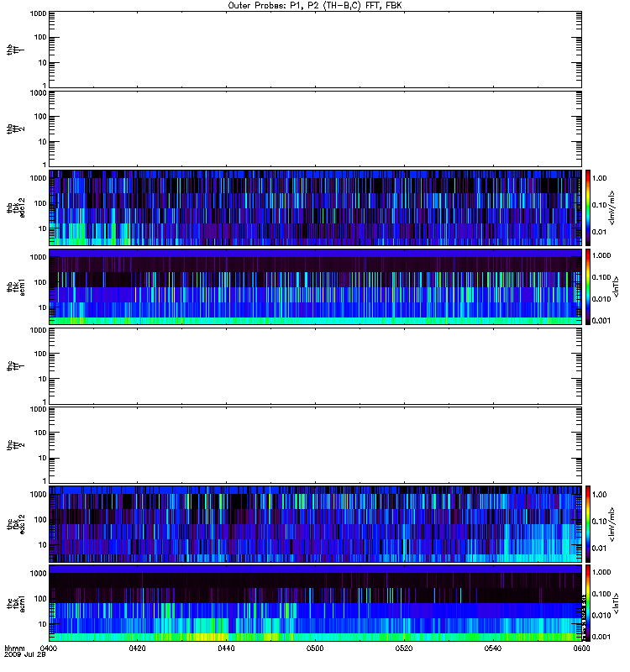
Task: Click the 1000 y-axis tick of thb fbk edc12 panel
Action: [x=38, y=178]
